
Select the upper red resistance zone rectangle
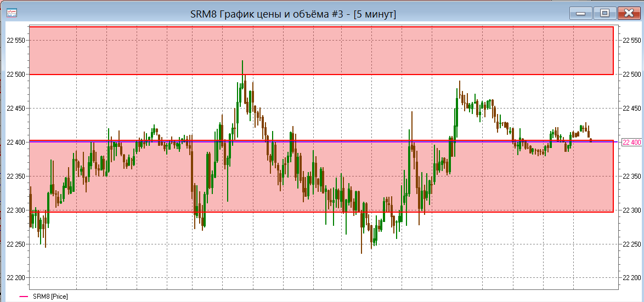coord(321,50)
